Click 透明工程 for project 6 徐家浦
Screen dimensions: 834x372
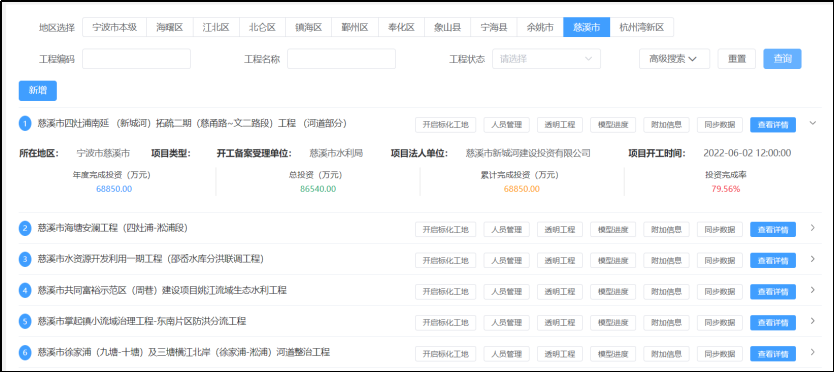[x=560, y=353]
